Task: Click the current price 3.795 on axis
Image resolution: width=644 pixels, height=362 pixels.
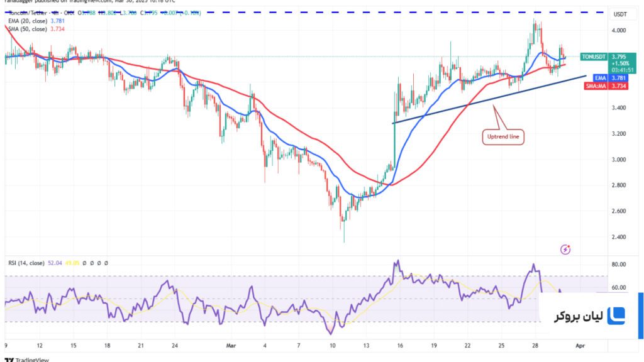Action: [619, 57]
